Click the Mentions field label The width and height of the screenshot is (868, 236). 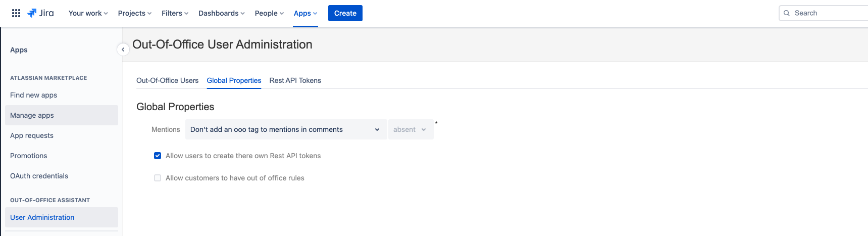(x=166, y=129)
